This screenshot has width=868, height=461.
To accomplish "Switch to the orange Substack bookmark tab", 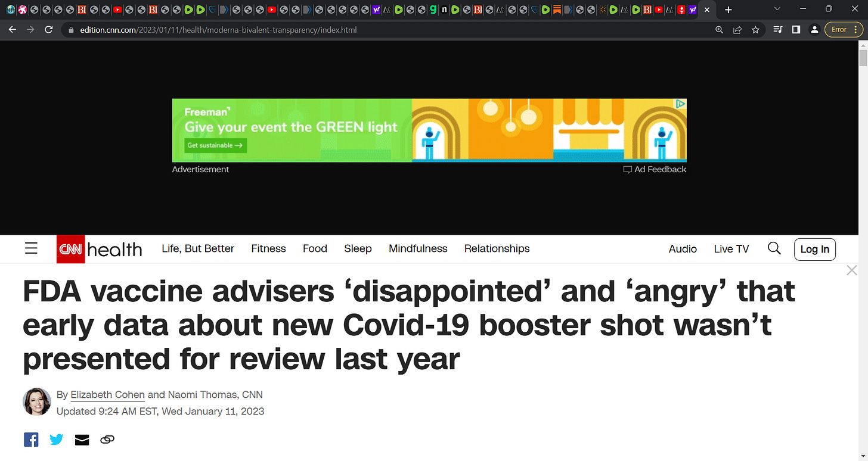I will [x=557, y=10].
